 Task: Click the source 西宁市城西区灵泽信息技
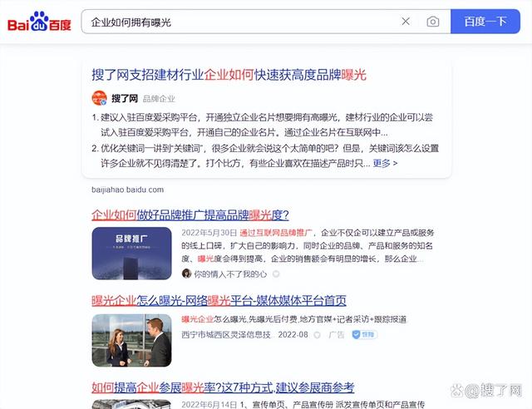(x=226, y=335)
